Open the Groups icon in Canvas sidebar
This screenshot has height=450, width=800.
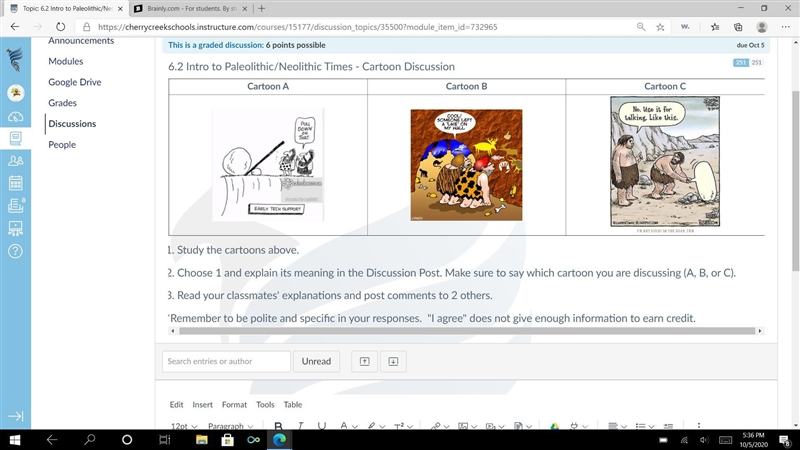[15, 161]
